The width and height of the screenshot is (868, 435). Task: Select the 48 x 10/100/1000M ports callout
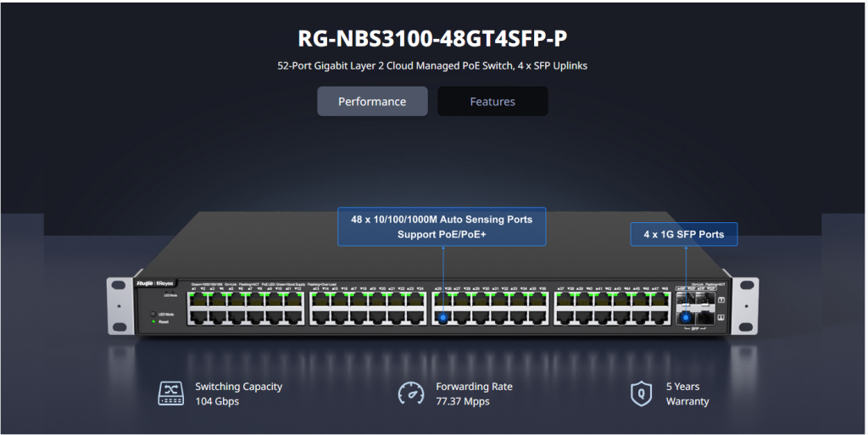coord(442,227)
